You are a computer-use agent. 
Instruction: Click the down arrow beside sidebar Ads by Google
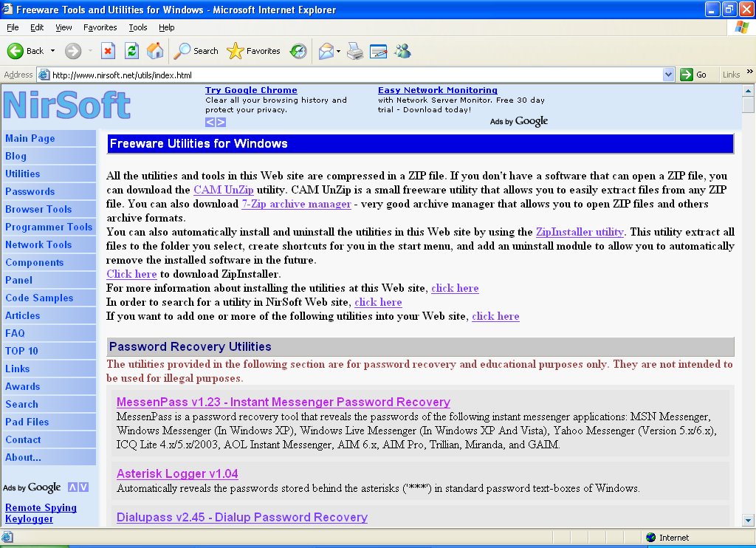click(84, 487)
